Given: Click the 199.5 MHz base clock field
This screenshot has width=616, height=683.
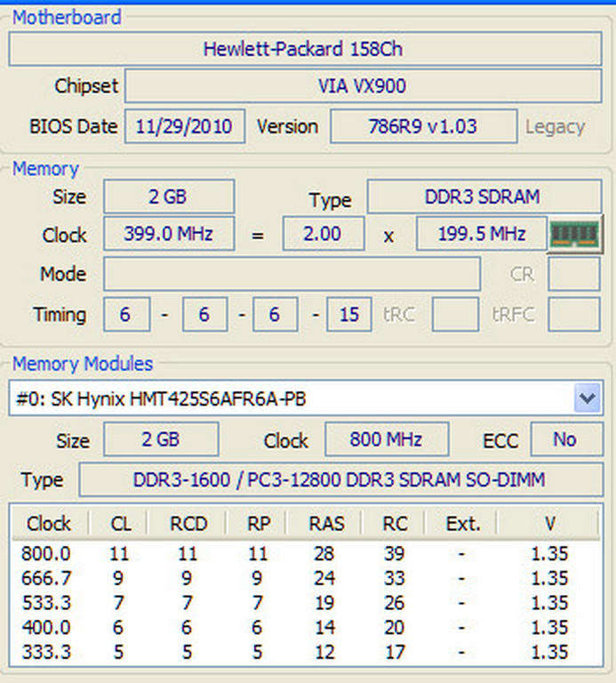Looking at the screenshot, I should [482, 234].
